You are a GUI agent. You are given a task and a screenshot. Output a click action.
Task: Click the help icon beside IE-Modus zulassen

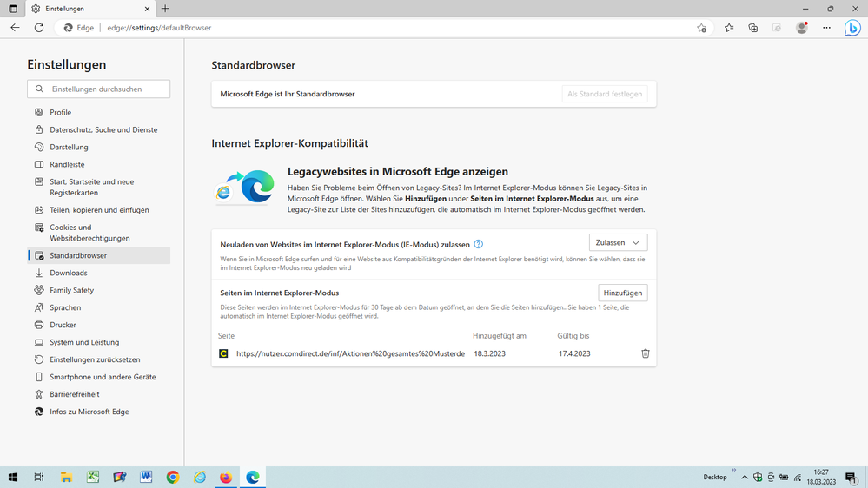tap(479, 244)
